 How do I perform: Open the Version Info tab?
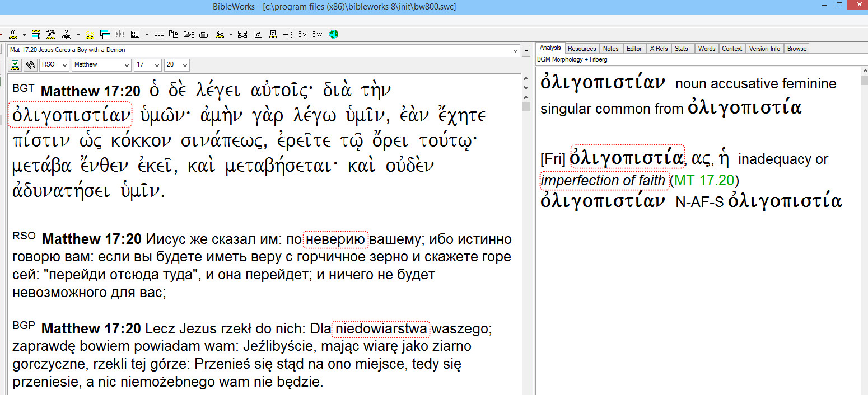coord(764,49)
